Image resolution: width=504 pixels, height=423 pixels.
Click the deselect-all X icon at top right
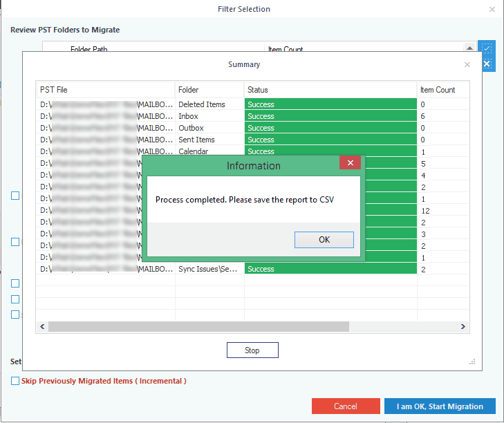coord(487,64)
